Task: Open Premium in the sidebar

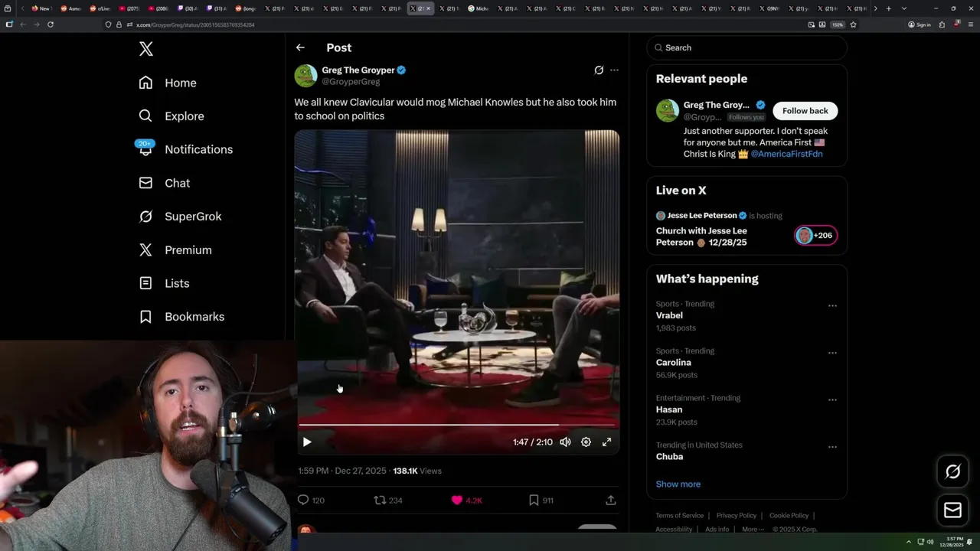Action: coord(175,250)
